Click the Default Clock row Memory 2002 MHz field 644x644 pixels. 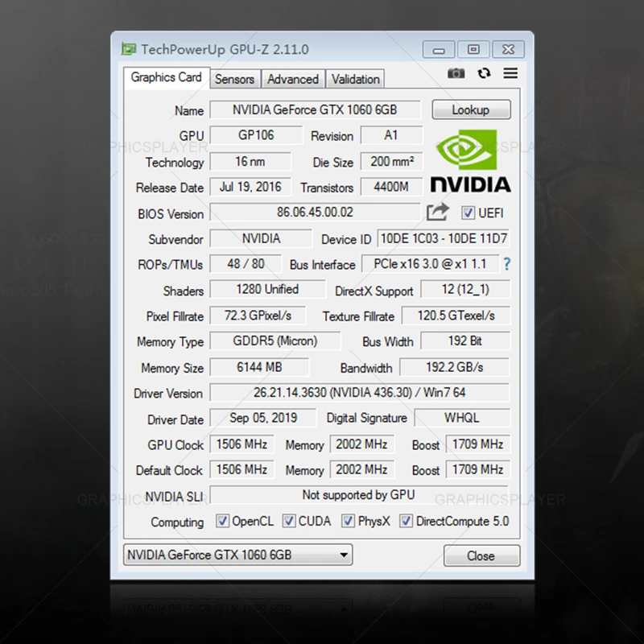click(x=361, y=470)
